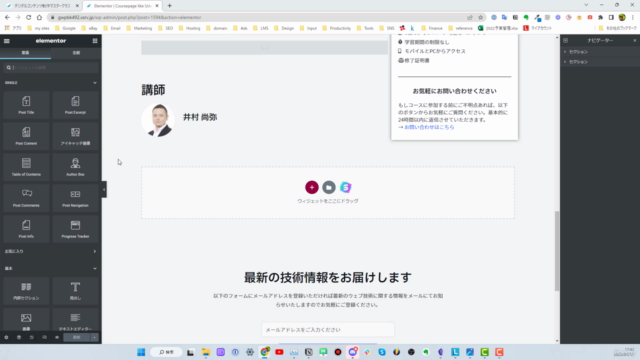Collapse the Elementor panel with side handle
The image size is (640, 360).
click(x=104, y=189)
